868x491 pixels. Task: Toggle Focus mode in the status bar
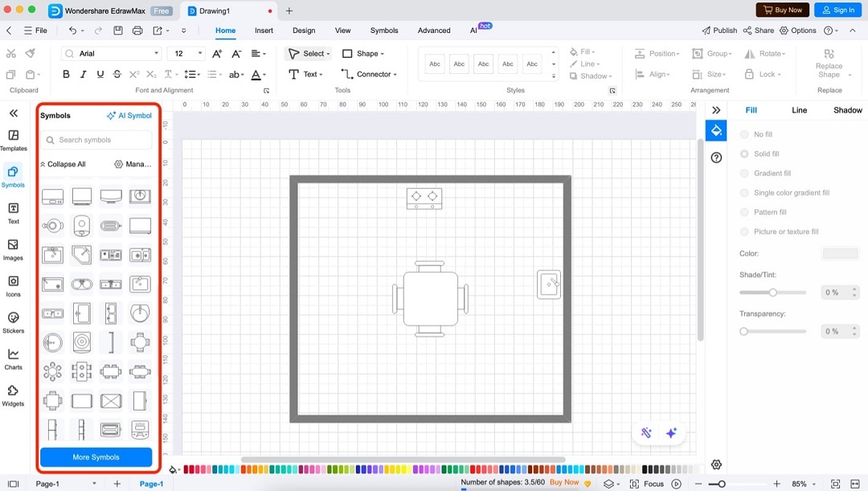tap(647, 484)
